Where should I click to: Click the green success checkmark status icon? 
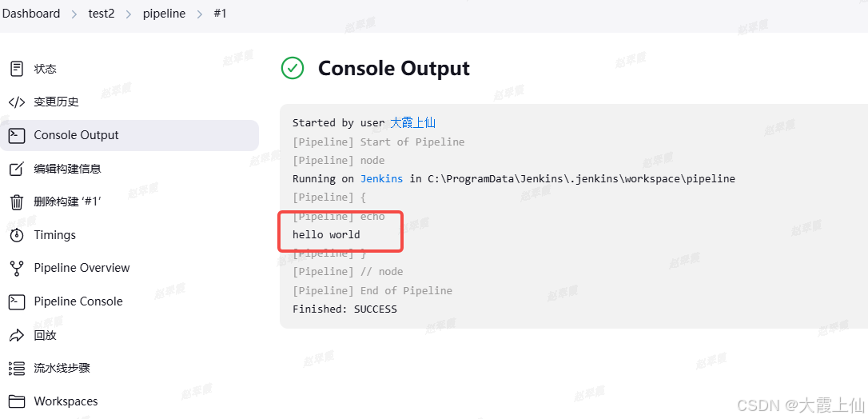[293, 68]
